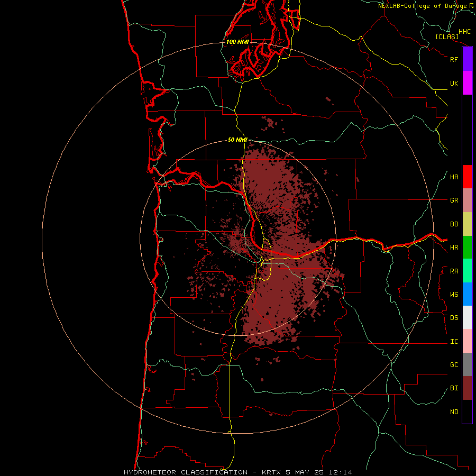Click the BD legend label
476x476 pixels.
click(x=454, y=224)
